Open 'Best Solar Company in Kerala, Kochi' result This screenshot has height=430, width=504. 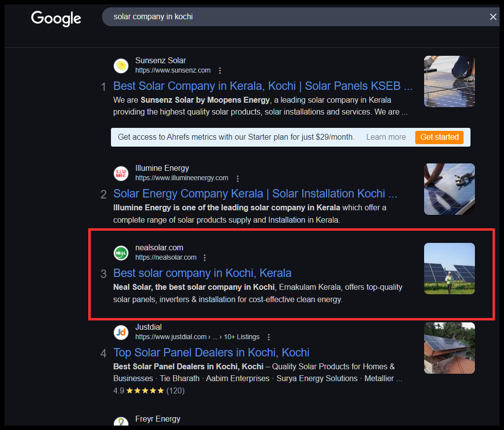[263, 86]
